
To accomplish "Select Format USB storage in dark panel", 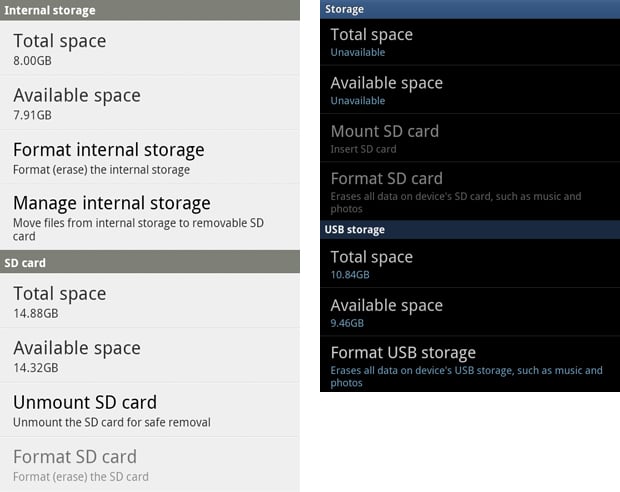I will point(470,364).
